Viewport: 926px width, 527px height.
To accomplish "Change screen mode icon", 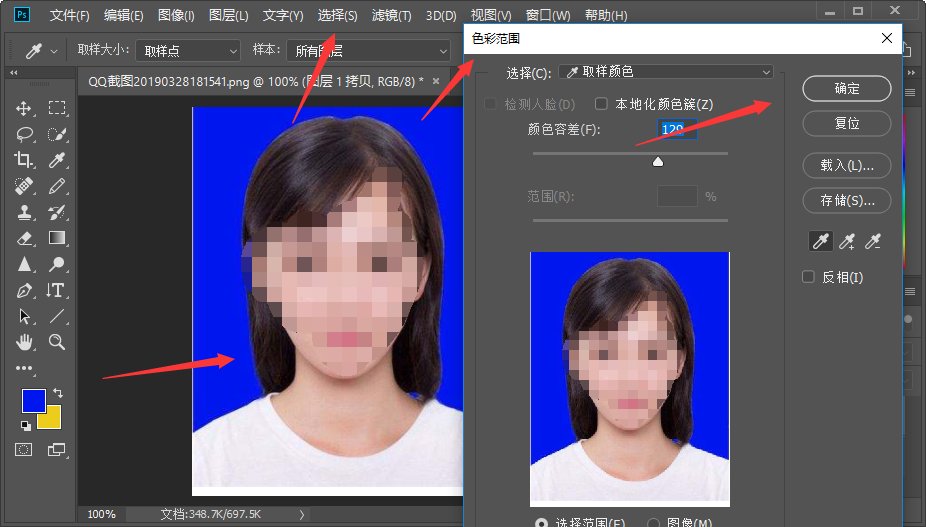I will [x=57, y=450].
